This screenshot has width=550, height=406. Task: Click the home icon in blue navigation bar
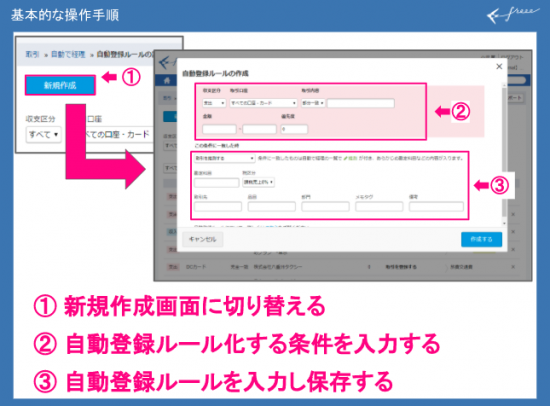[x=167, y=81]
